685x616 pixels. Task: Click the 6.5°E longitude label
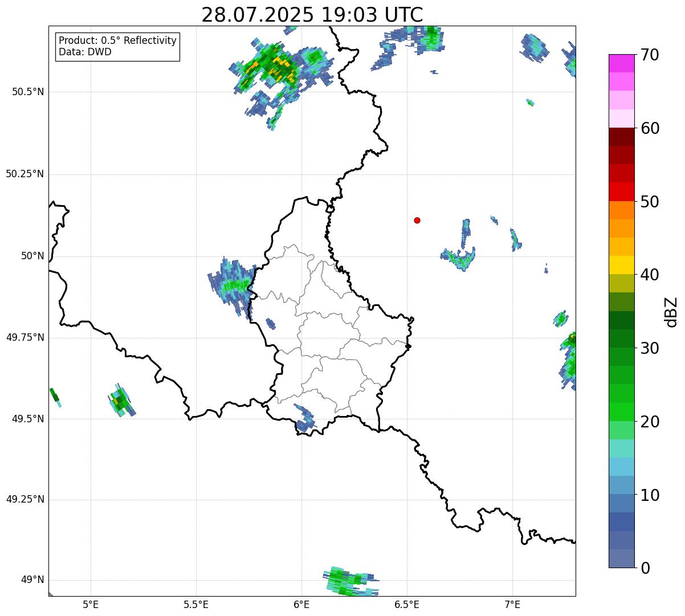[x=407, y=604]
